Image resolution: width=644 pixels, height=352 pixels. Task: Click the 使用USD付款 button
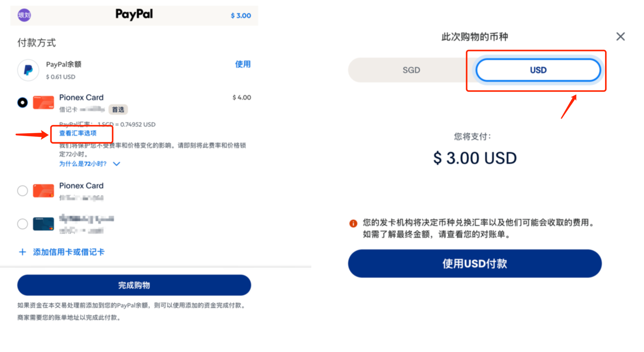tap(474, 263)
